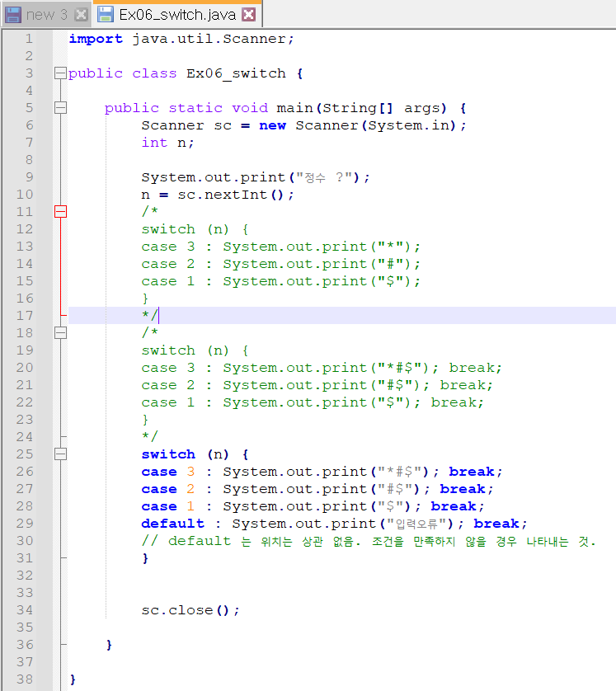Collapse the class fold at line 3

tap(60, 73)
